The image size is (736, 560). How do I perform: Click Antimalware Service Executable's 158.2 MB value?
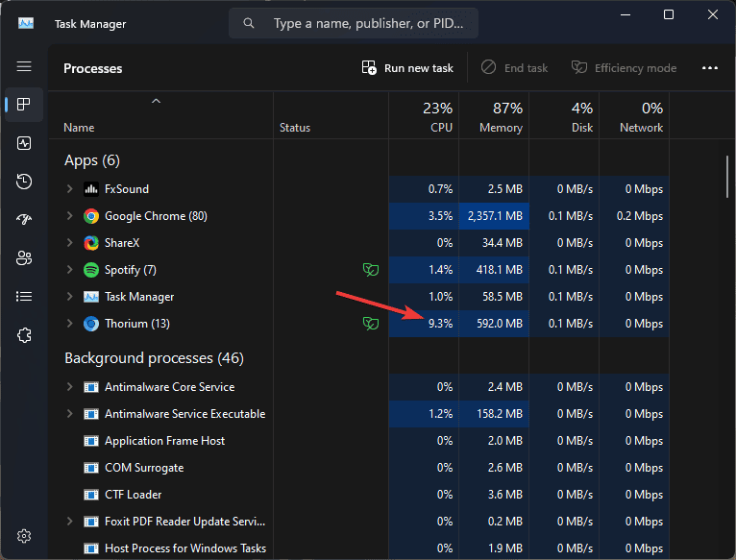(500, 414)
